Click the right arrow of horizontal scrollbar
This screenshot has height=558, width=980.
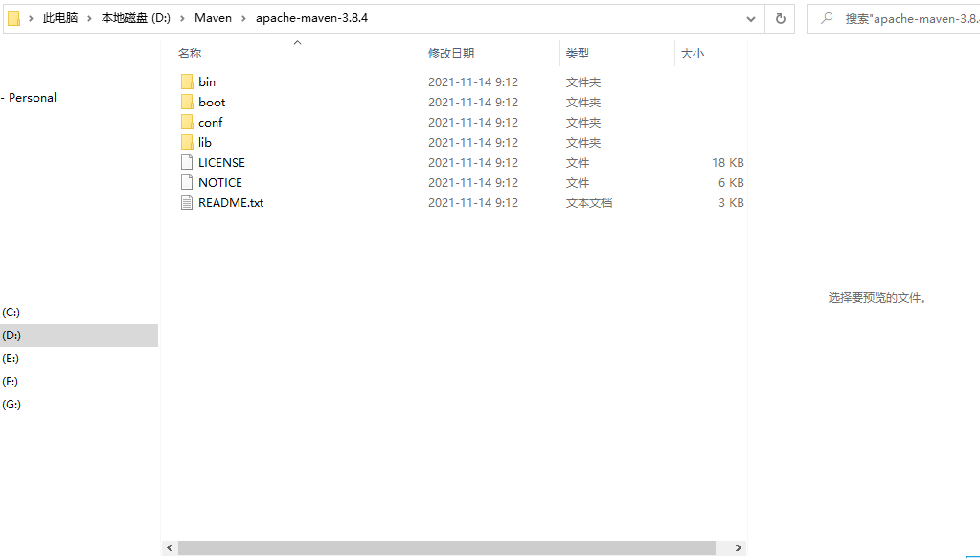pos(739,548)
